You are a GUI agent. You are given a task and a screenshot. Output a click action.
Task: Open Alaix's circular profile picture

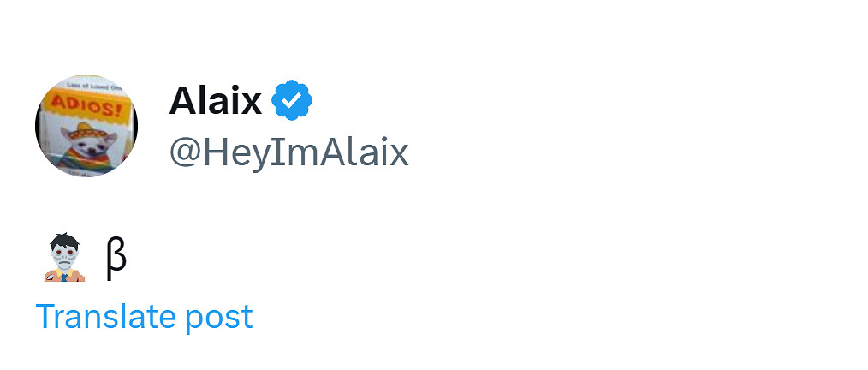[x=86, y=125]
